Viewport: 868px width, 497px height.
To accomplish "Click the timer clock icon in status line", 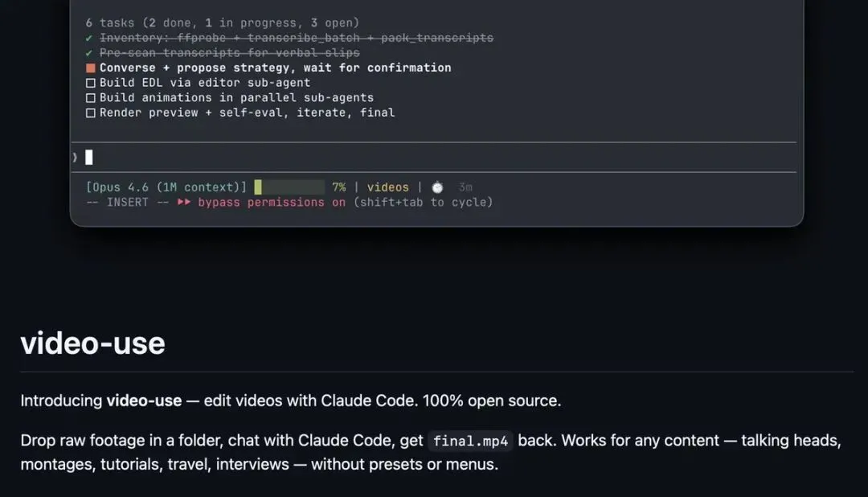I will click(x=437, y=187).
